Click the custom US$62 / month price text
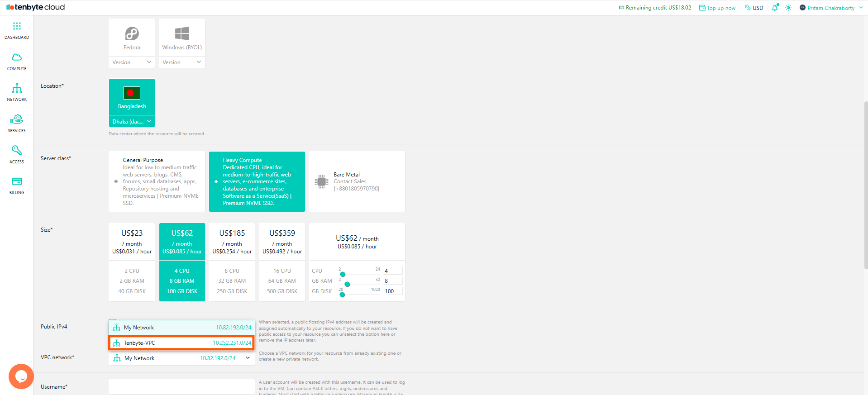This screenshot has height=395, width=868. (x=357, y=238)
